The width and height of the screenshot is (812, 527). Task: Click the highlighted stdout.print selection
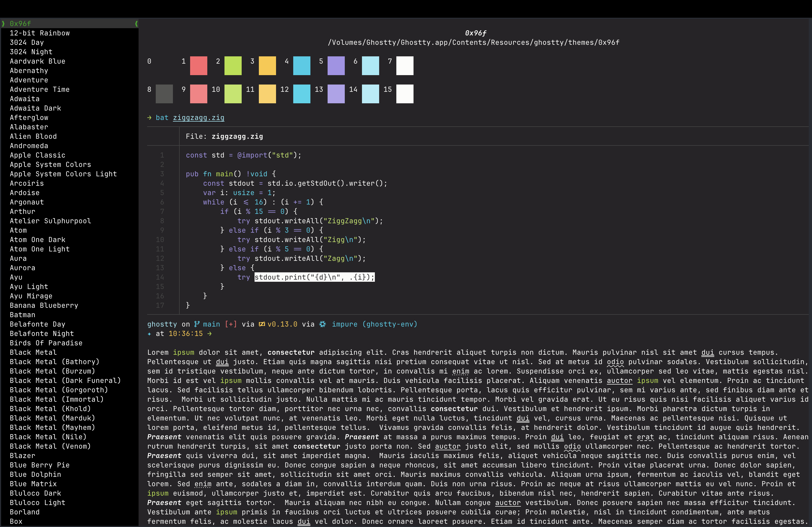(x=314, y=277)
